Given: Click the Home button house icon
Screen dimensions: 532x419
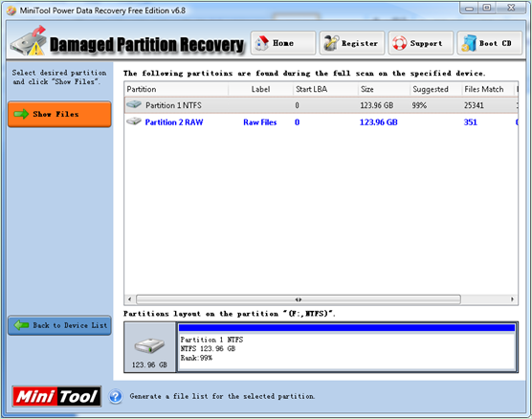Looking at the screenshot, I should click(261, 43).
